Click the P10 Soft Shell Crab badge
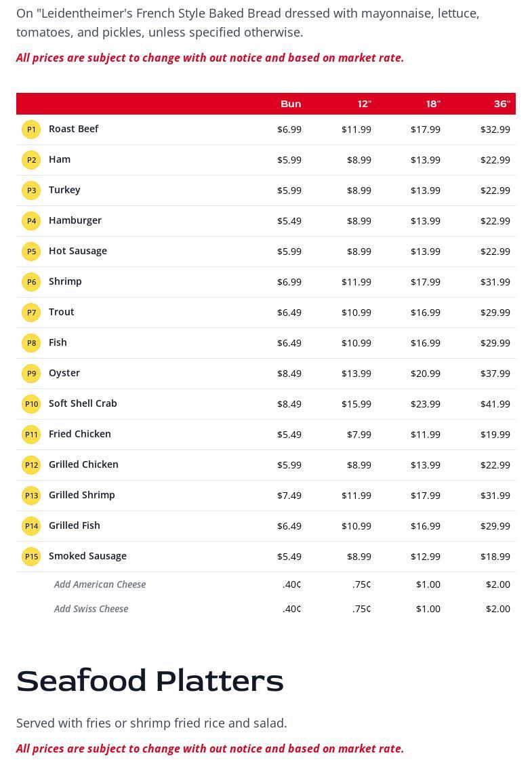532x779 pixels. pos(31,404)
